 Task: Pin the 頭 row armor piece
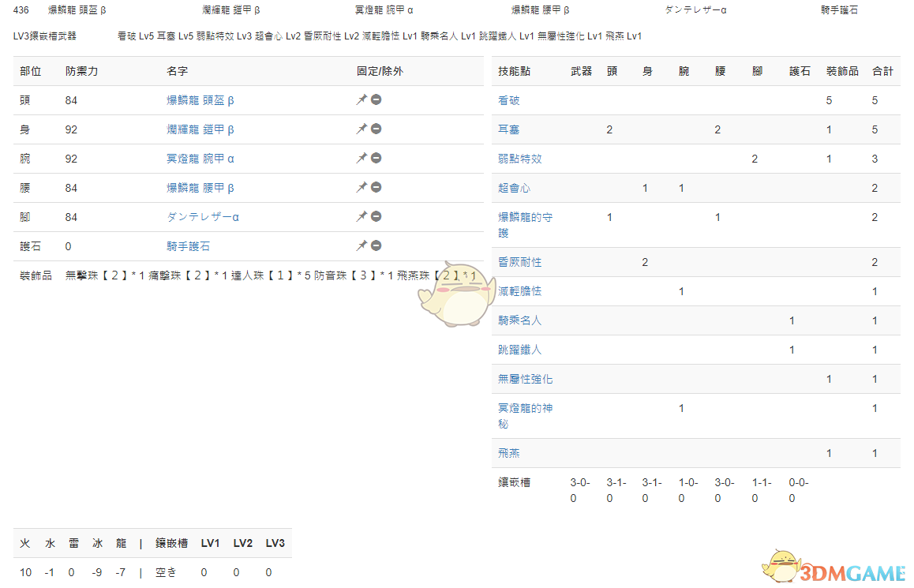[x=361, y=99]
